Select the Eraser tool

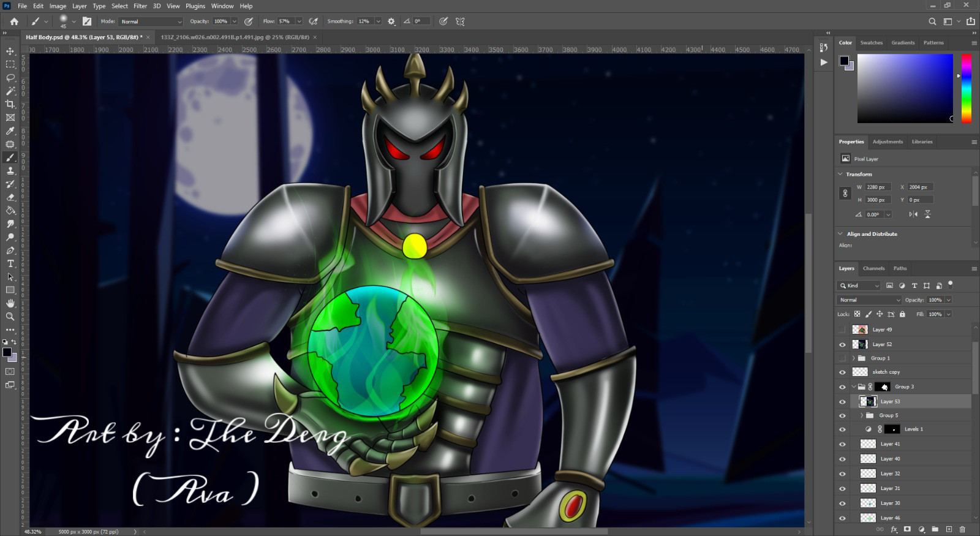10,197
